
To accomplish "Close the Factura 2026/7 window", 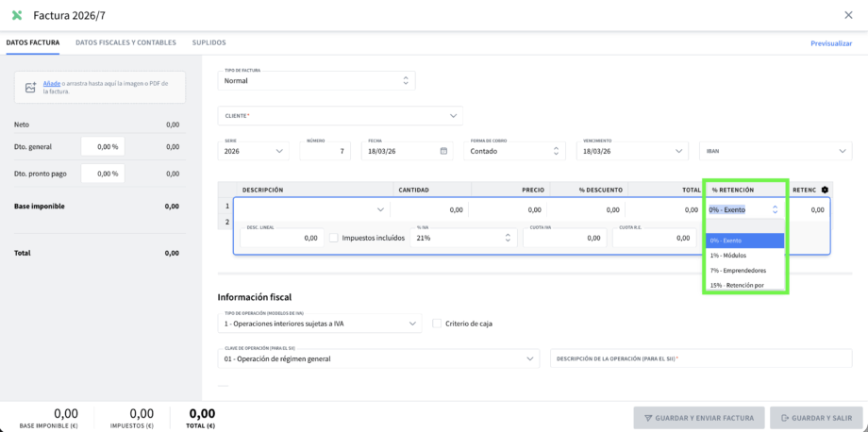I will point(848,15).
